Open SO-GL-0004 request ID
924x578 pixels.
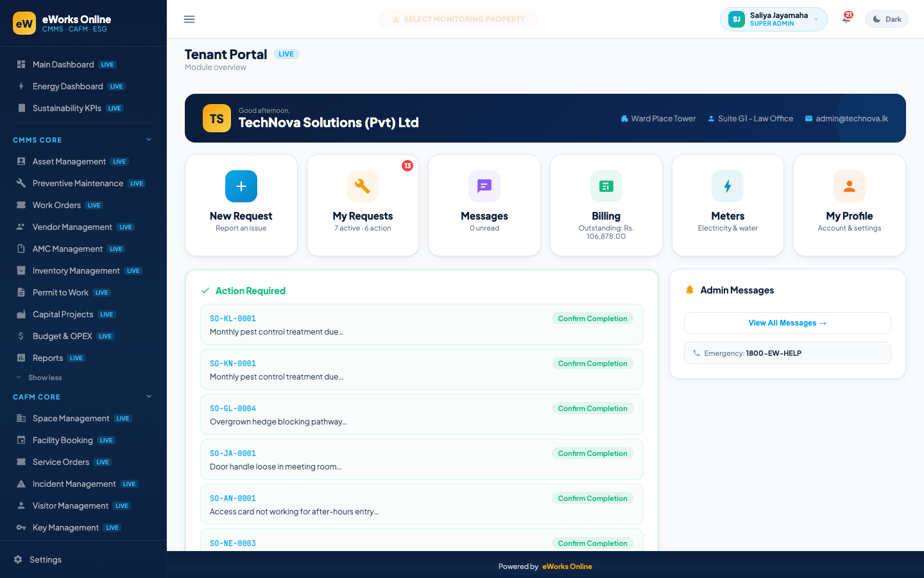pos(233,408)
